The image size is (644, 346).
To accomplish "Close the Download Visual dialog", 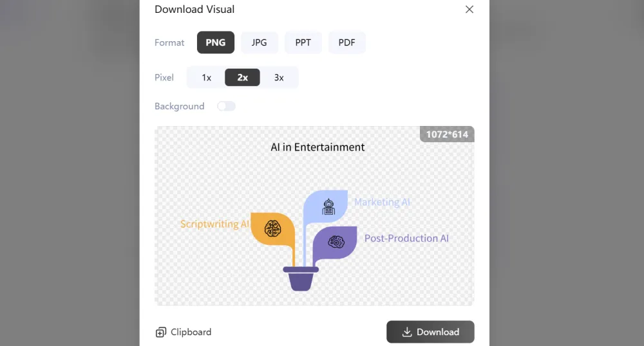I will [469, 10].
